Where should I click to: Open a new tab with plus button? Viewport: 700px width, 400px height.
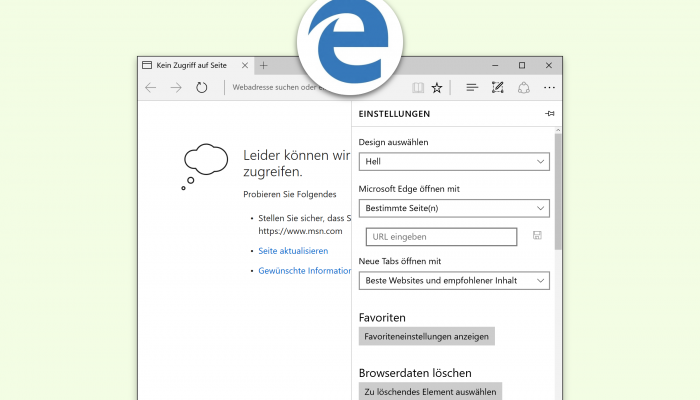263,65
